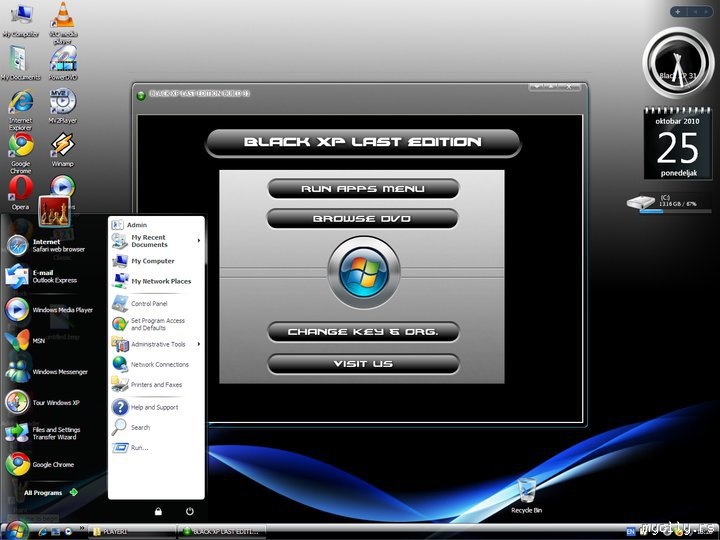Click the chess user picture on Start menu
The image size is (720, 540).
(54, 211)
